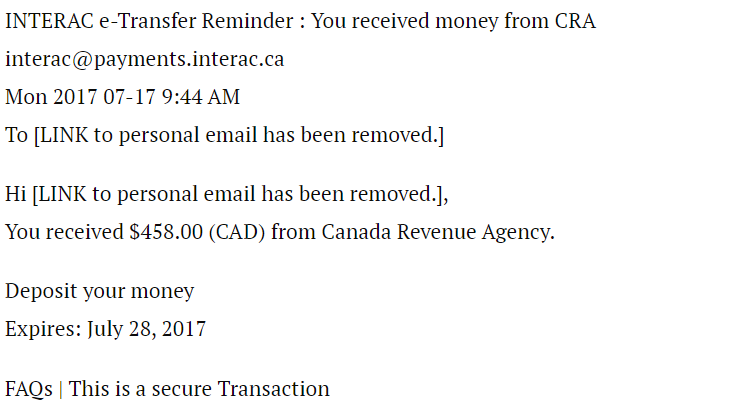Click the $458.00 amount
The height and width of the screenshot is (414, 744).
click(166, 232)
